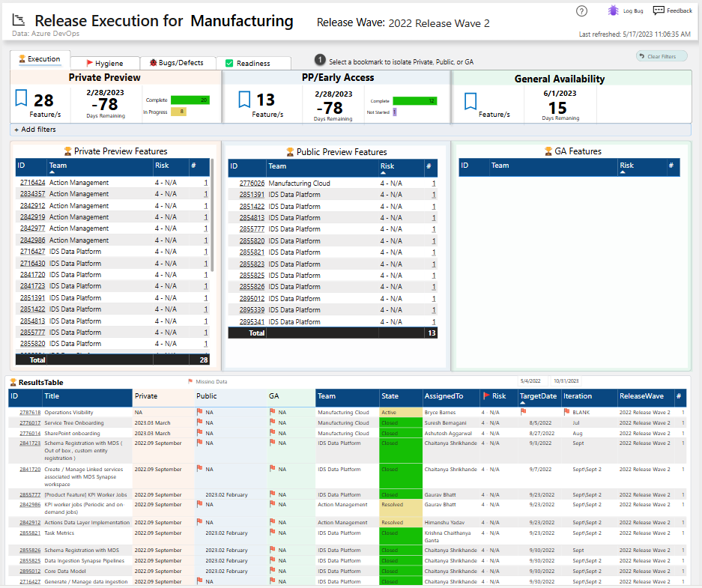
Task: Open the Feedback speech bubble icon
Action: 659,10
